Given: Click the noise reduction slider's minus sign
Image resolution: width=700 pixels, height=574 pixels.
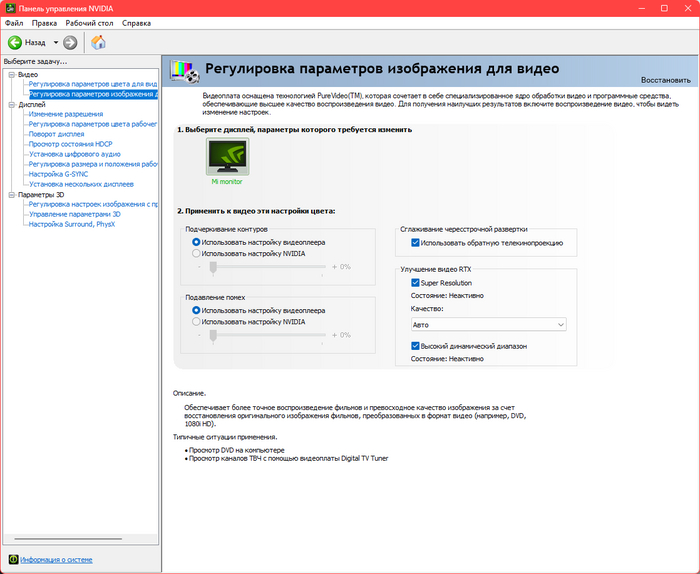Looking at the screenshot, I should pos(200,335).
